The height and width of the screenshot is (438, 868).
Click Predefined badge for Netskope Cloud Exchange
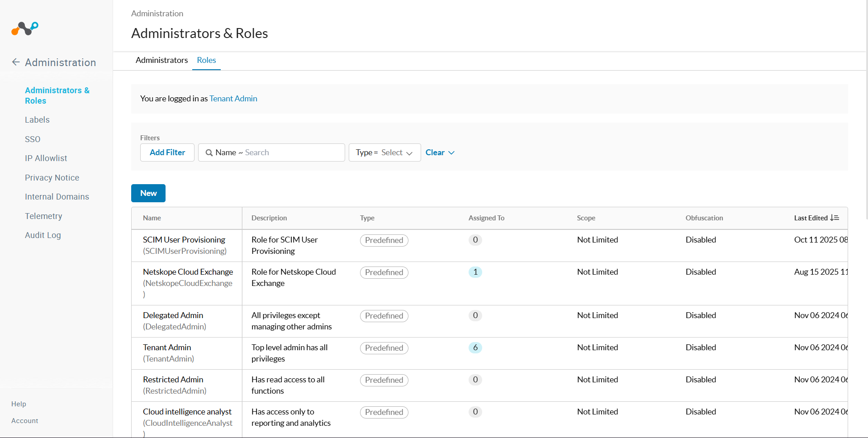[x=384, y=272]
